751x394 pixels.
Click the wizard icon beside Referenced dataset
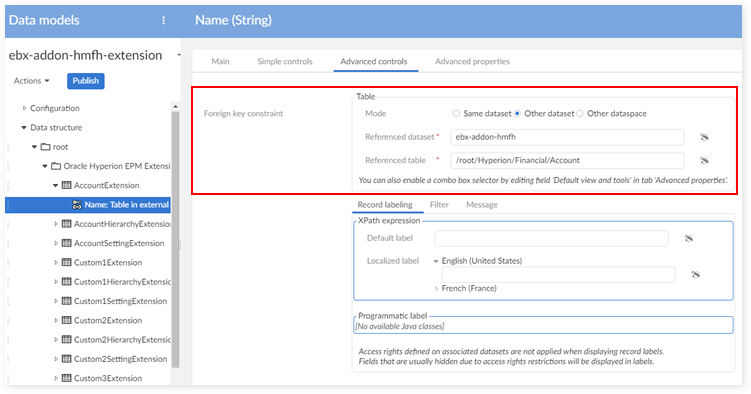pos(704,137)
